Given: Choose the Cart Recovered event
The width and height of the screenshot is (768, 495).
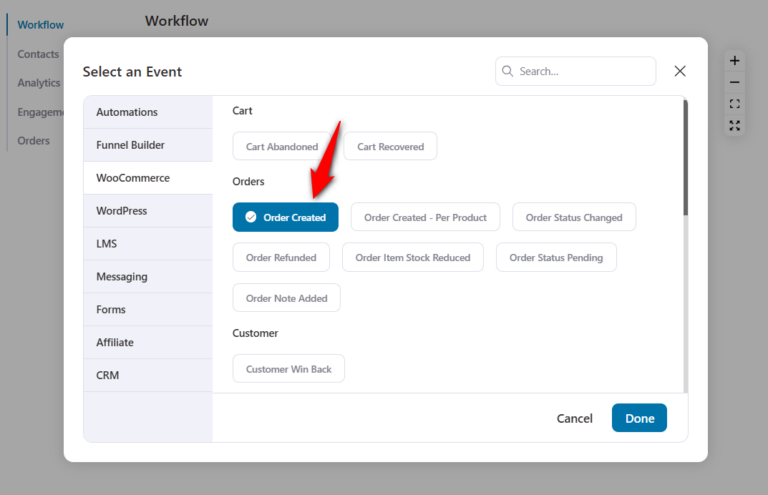Looking at the screenshot, I should click(390, 146).
